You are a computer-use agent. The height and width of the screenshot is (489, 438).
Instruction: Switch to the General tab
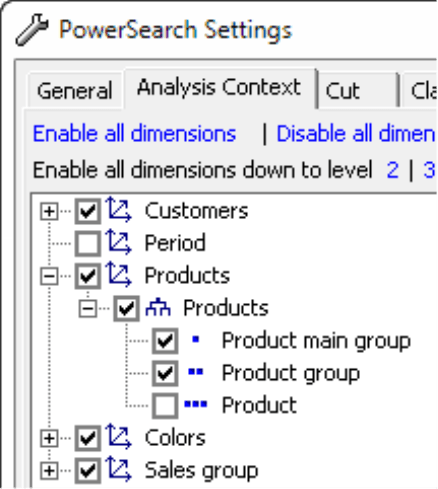coord(75,90)
